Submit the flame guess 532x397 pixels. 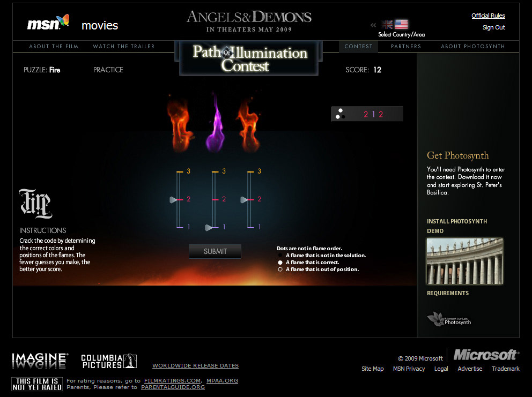click(215, 252)
